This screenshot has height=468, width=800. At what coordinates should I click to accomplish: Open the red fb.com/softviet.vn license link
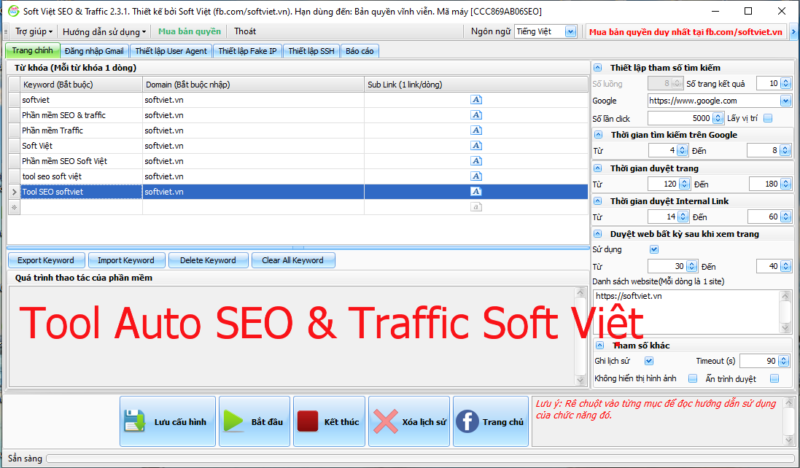pyautogui.click(x=685, y=32)
